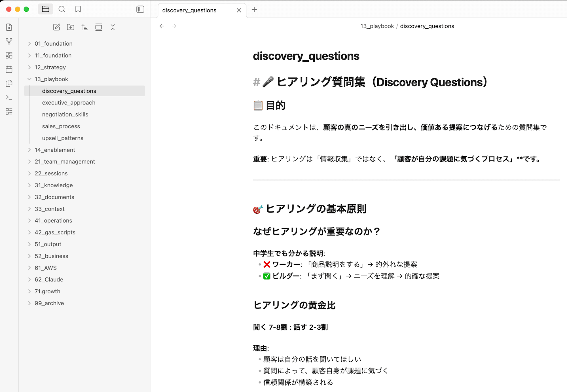Create a new folder in the file explorer
Image resolution: width=567 pixels, height=392 pixels.
pyautogui.click(x=71, y=27)
